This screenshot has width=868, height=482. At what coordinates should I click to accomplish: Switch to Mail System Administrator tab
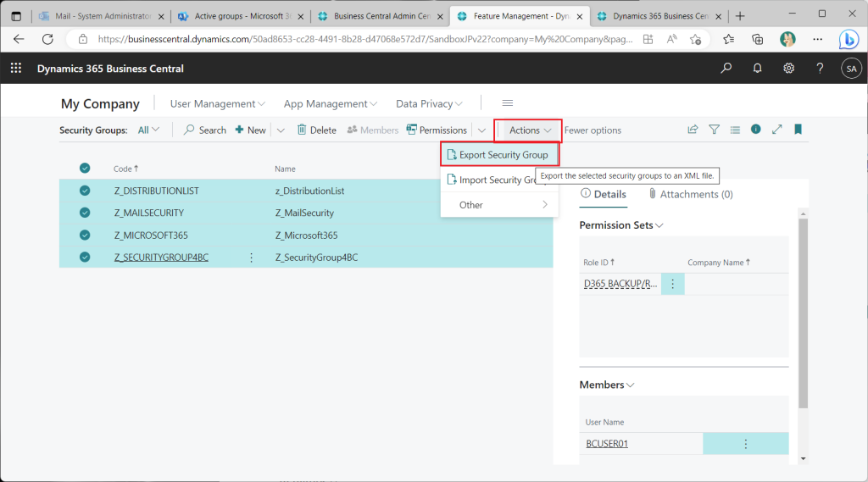click(x=102, y=16)
